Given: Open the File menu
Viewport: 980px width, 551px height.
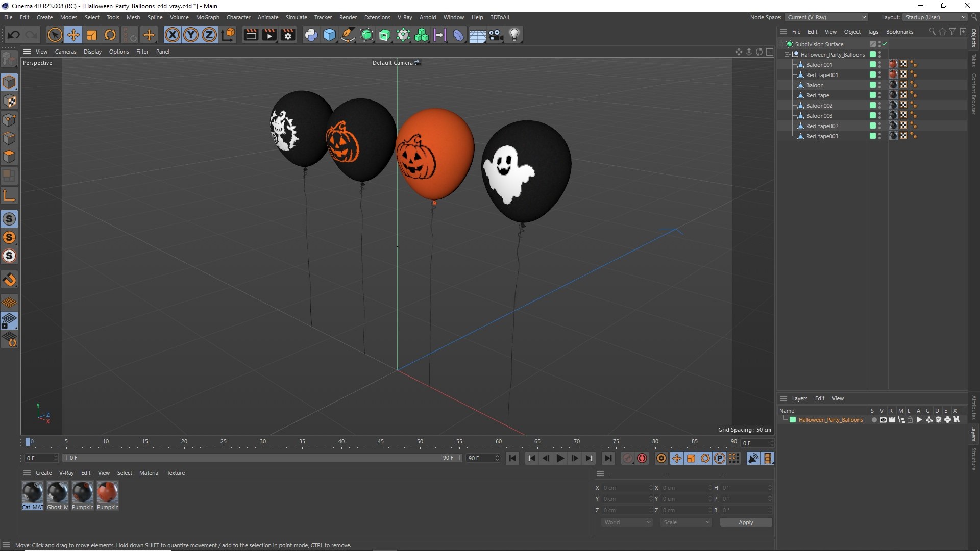Looking at the screenshot, I should [x=8, y=17].
